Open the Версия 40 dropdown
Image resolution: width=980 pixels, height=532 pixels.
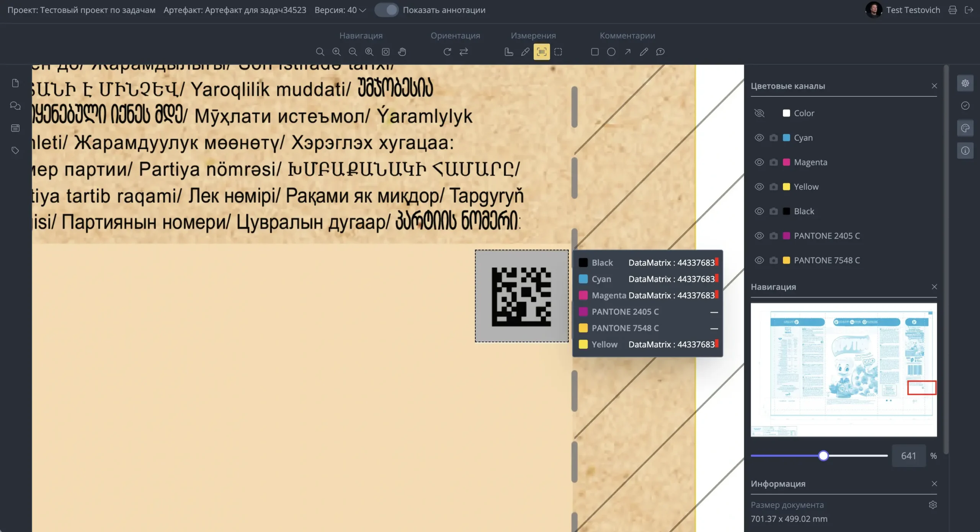[x=340, y=10]
